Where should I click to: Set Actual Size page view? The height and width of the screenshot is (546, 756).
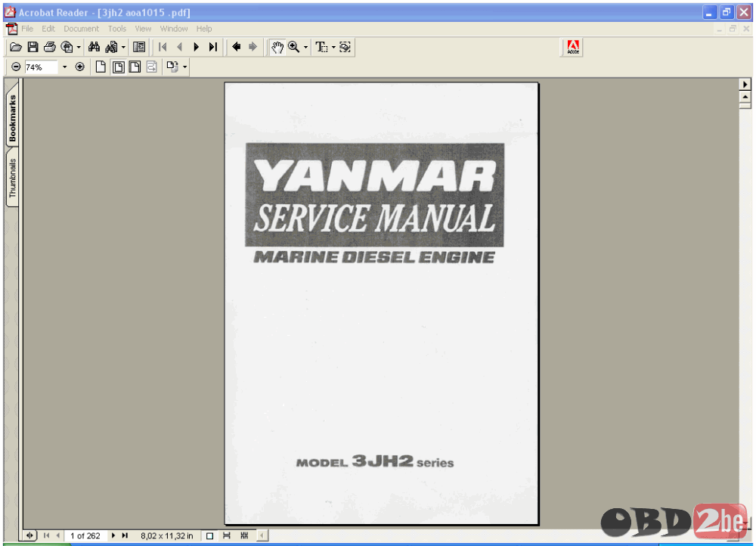point(101,67)
